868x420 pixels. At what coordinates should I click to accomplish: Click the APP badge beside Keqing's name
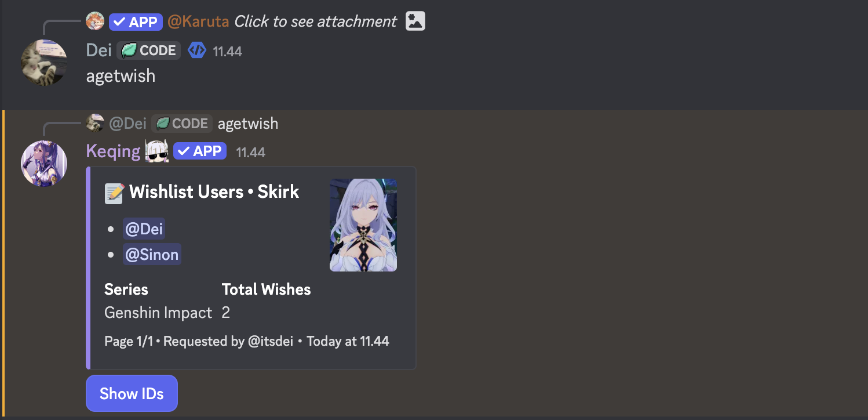point(200,151)
